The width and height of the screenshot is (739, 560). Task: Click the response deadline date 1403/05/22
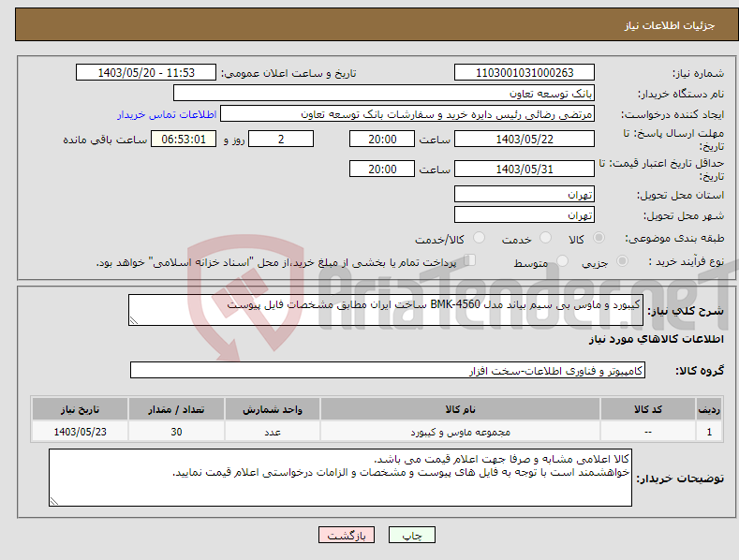[x=525, y=139]
